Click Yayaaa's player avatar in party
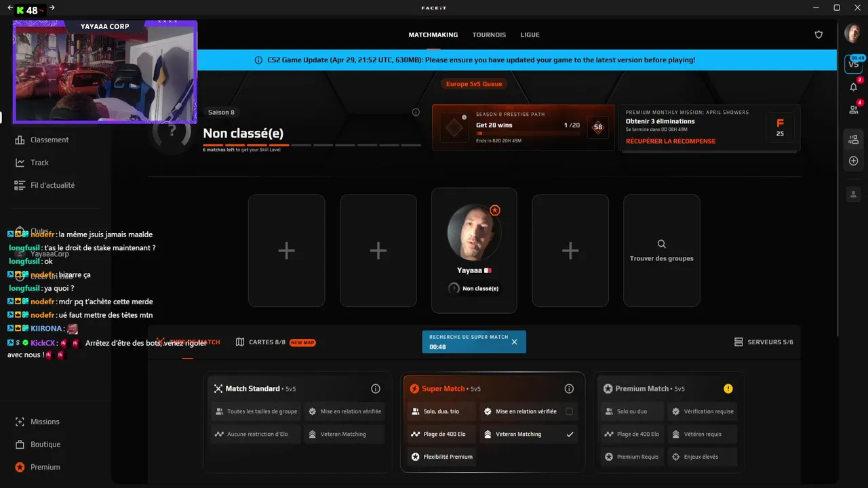868x488 pixels. click(474, 232)
